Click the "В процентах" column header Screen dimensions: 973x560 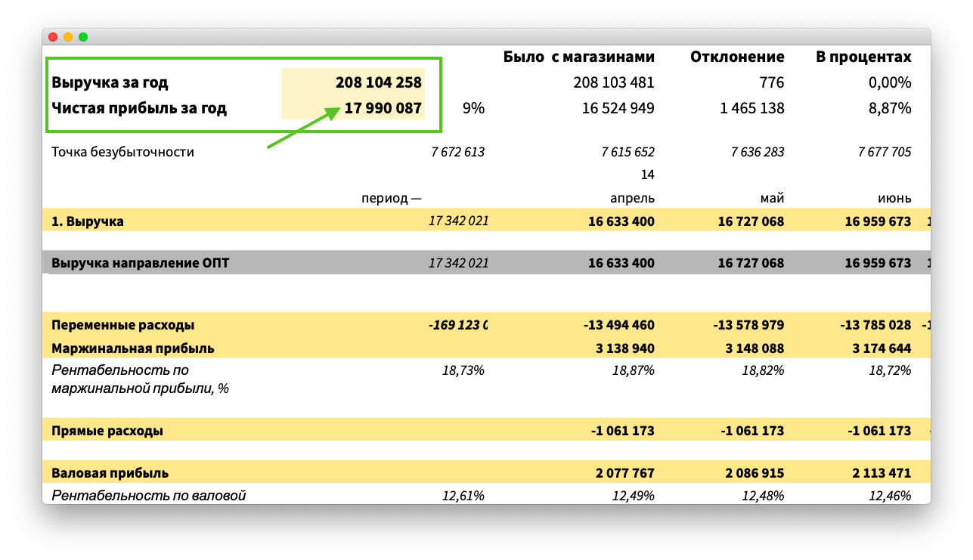[863, 57]
